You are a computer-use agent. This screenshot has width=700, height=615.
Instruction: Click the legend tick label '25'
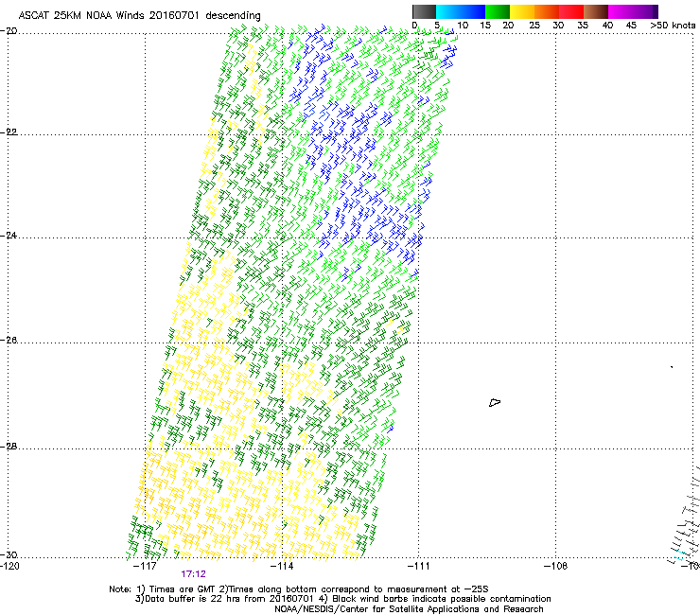tap(534, 26)
